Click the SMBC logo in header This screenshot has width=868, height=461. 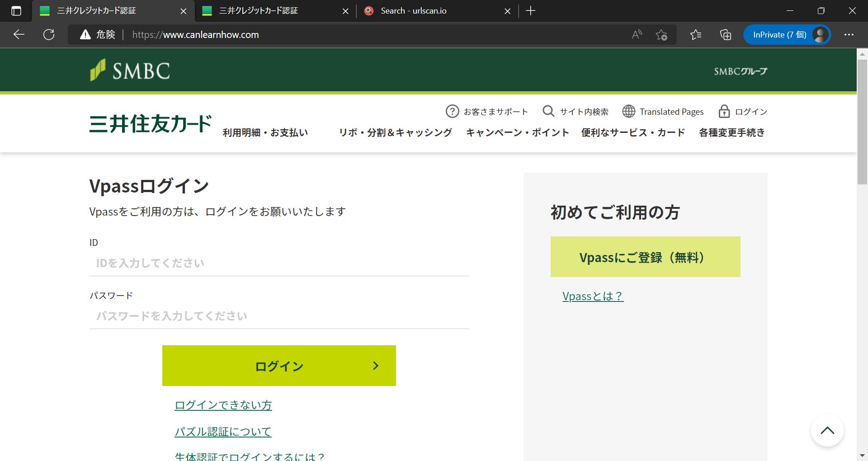click(130, 71)
